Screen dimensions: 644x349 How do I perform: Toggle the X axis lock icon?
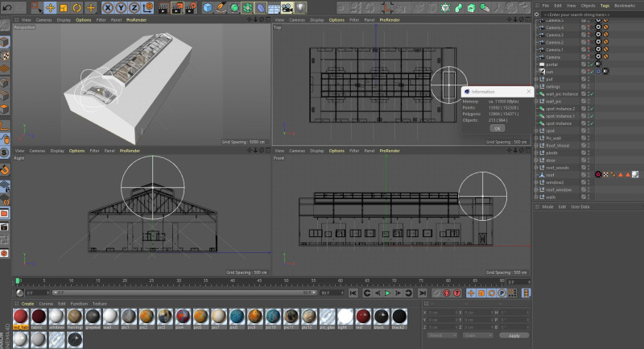tap(108, 7)
